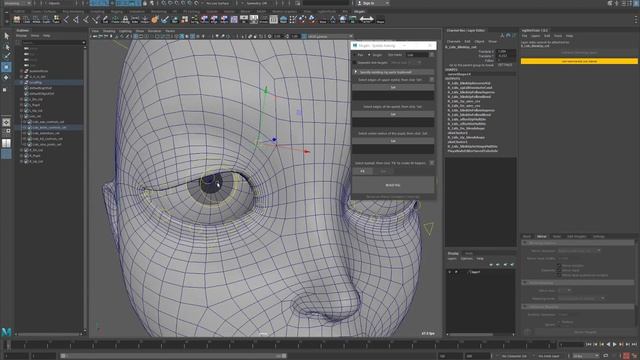Play the animation forward
640x360 pixels.
(615, 345)
